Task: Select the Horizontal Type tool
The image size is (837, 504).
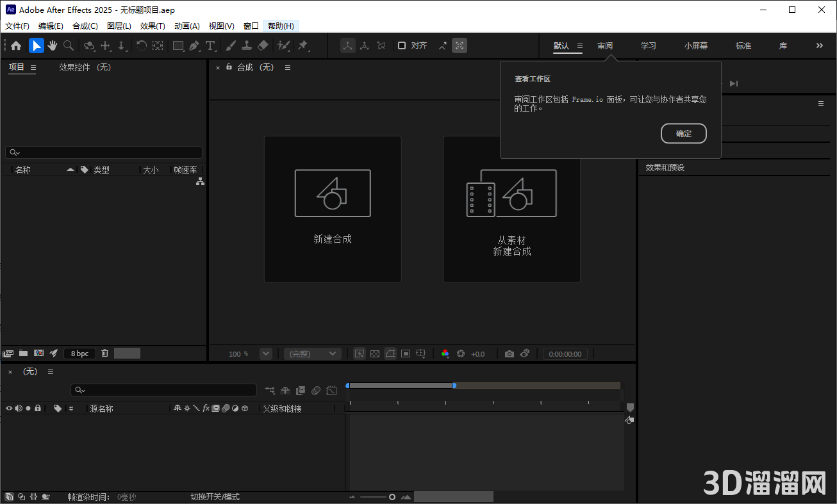Action: (211, 45)
